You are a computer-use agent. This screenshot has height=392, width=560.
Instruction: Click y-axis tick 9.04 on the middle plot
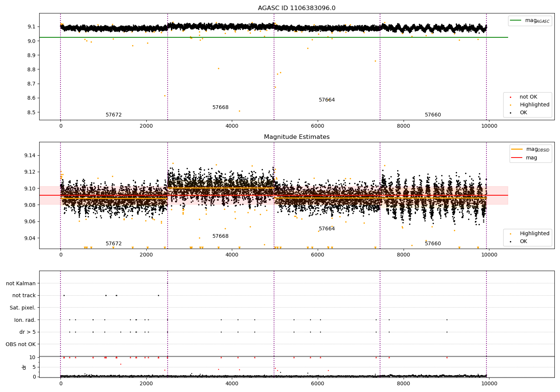tap(29, 238)
